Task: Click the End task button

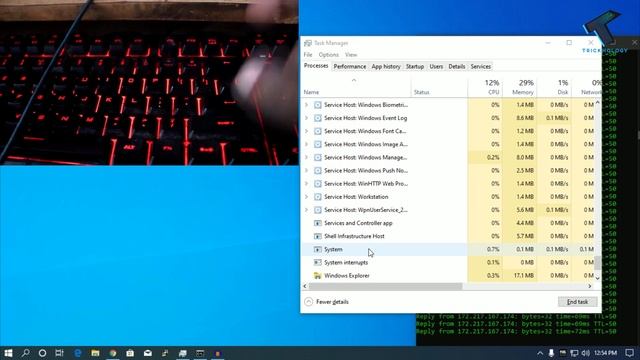Action: pyautogui.click(x=578, y=302)
